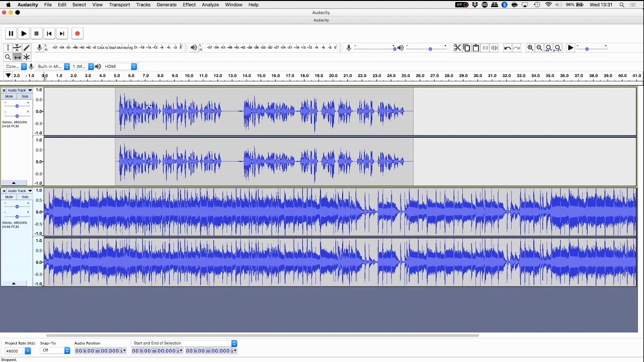Open the recording channels dropdown 1 (M...
644x362 pixels.
pyautogui.click(x=83, y=66)
